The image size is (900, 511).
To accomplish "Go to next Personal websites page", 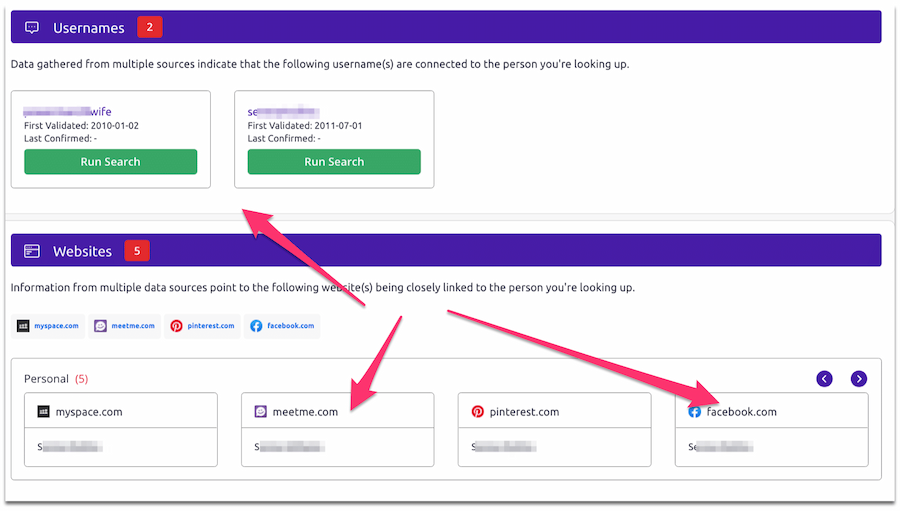I will pos(858,378).
